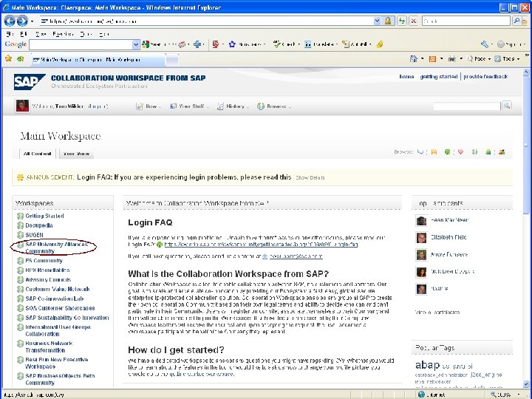Click Show Details on the announcement
This screenshot has width=532, height=399.
point(310,178)
